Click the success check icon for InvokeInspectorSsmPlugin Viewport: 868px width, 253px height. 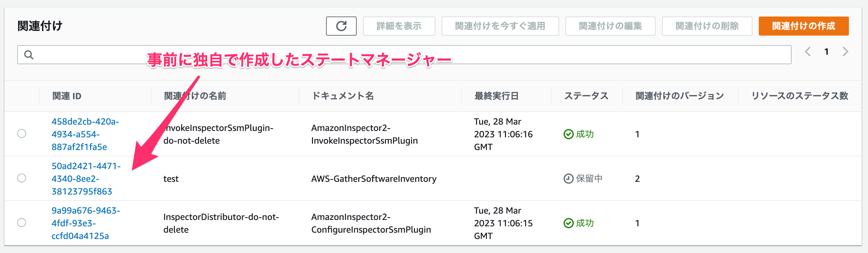click(568, 134)
